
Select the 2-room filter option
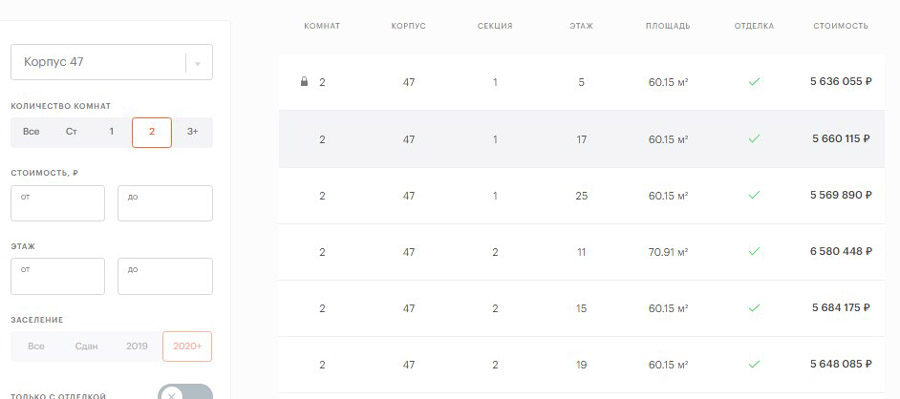pos(152,132)
